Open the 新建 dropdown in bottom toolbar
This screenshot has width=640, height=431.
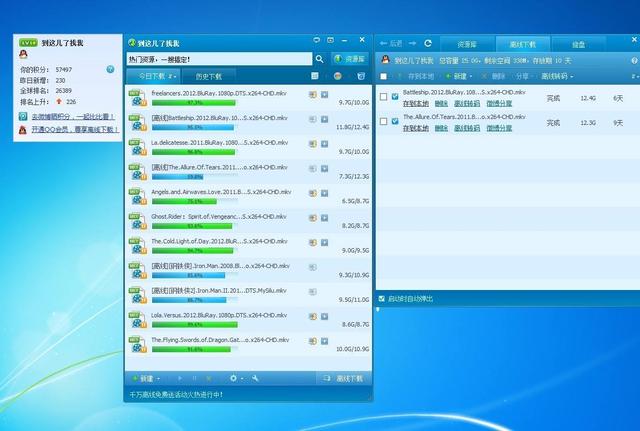(146, 379)
